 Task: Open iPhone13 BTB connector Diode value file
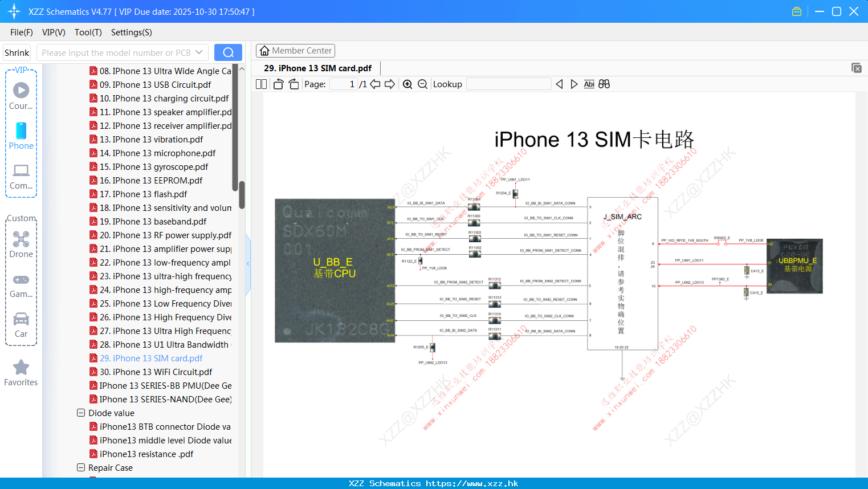pos(160,426)
